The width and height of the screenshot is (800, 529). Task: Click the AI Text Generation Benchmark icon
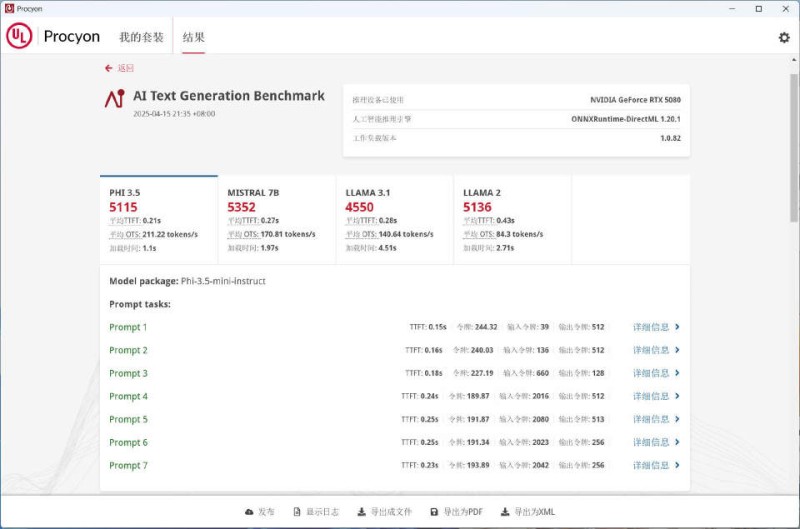[x=115, y=98]
